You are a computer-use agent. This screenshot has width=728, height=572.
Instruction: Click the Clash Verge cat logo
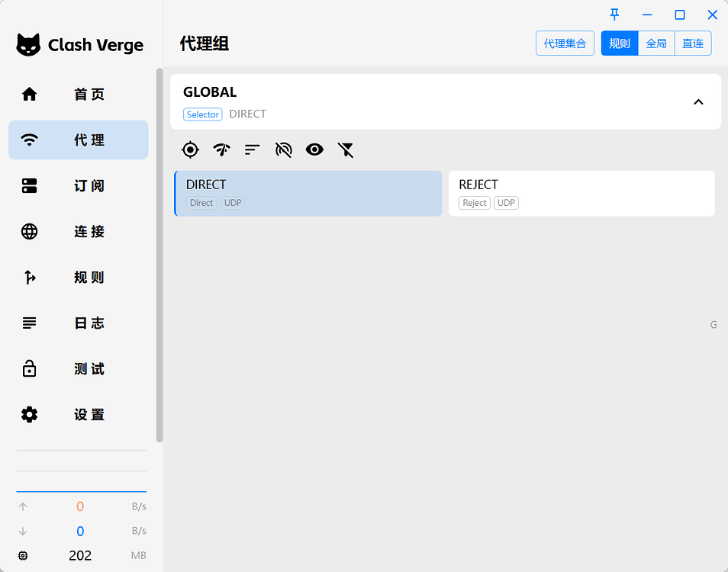pos(28,45)
